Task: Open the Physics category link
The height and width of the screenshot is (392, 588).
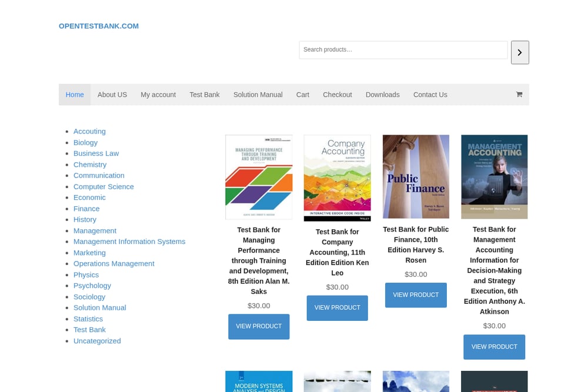Action: click(86, 275)
